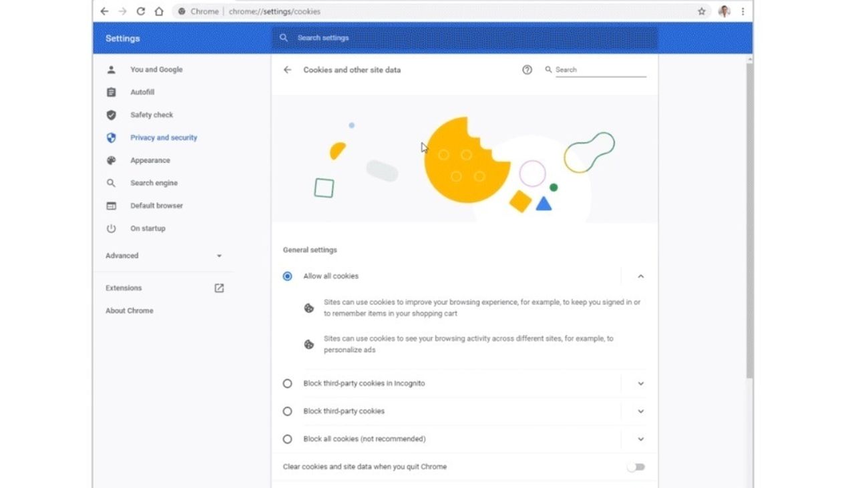Collapse the Allow all cookies description
The height and width of the screenshot is (488, 868).
pos(640,276)
